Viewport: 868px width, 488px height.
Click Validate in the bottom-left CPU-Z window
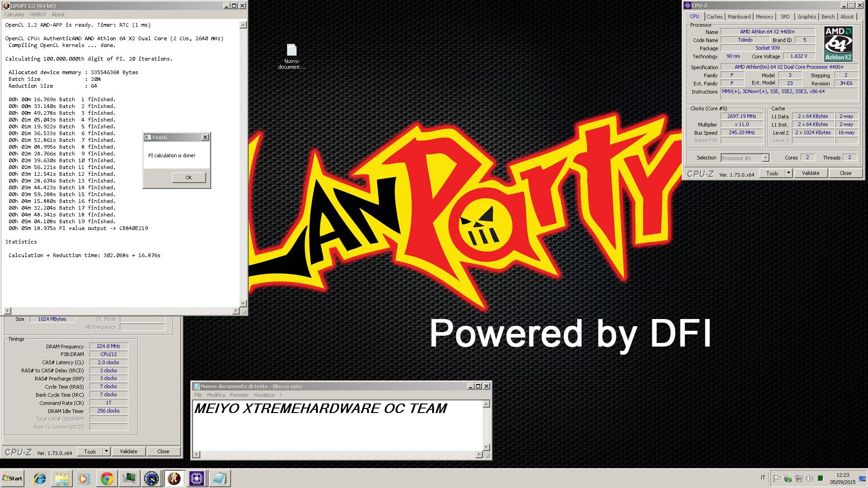coord(128,451)
